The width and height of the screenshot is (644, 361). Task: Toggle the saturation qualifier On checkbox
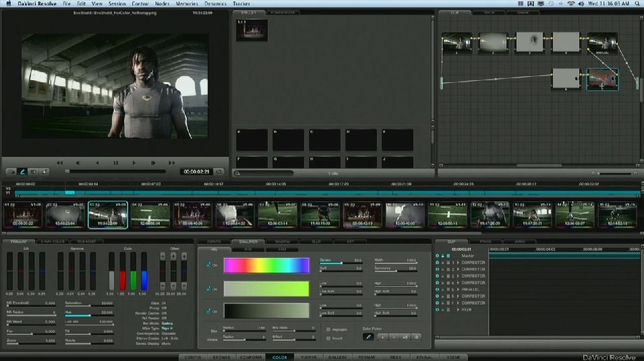(208, 289)
